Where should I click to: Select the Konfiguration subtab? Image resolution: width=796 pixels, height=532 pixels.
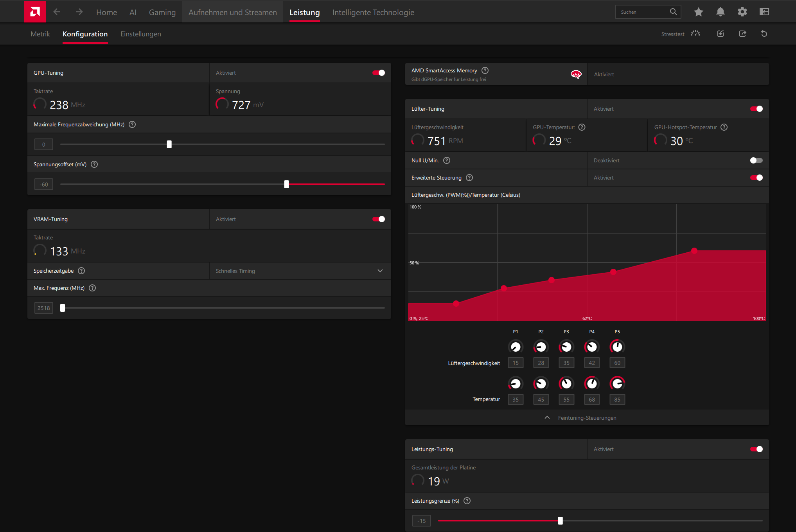pyautogui.click(x=85, y=34)
